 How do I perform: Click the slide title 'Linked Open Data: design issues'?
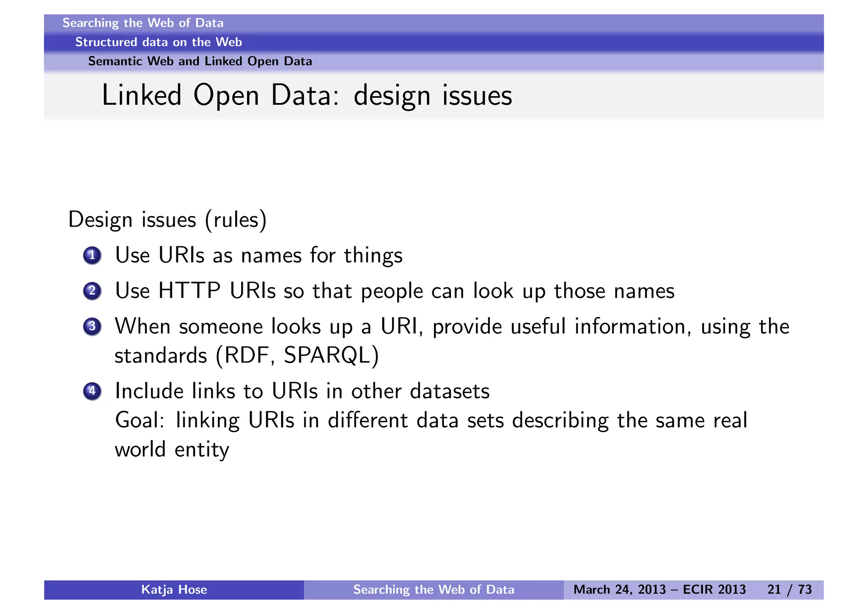[307, 95]
